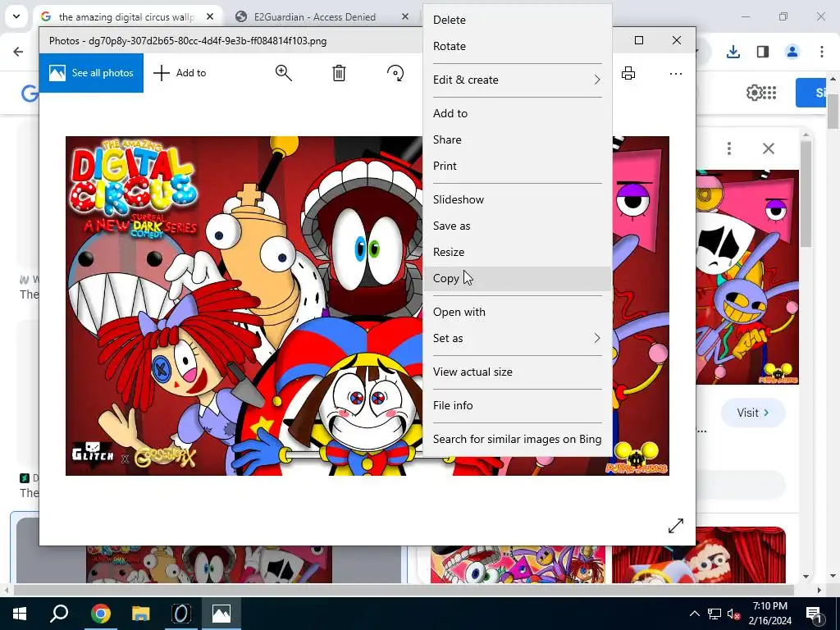
Task: Select Share in the context menu
Action: [518, 139]
